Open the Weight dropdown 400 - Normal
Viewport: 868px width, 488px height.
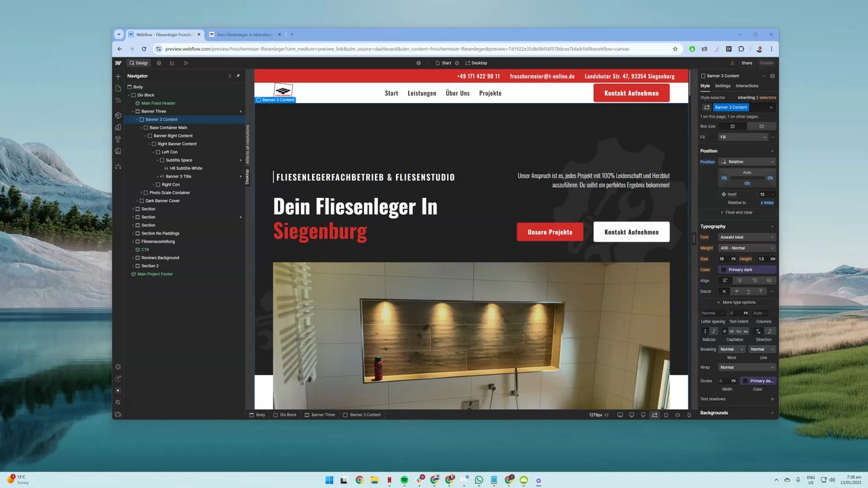(747, 248)
